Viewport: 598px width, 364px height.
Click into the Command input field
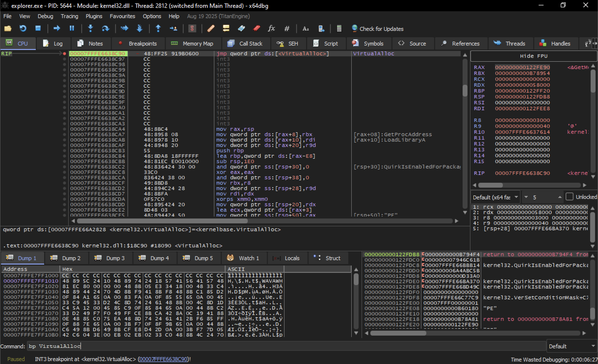pyautogui.click(x=286, y=346)
